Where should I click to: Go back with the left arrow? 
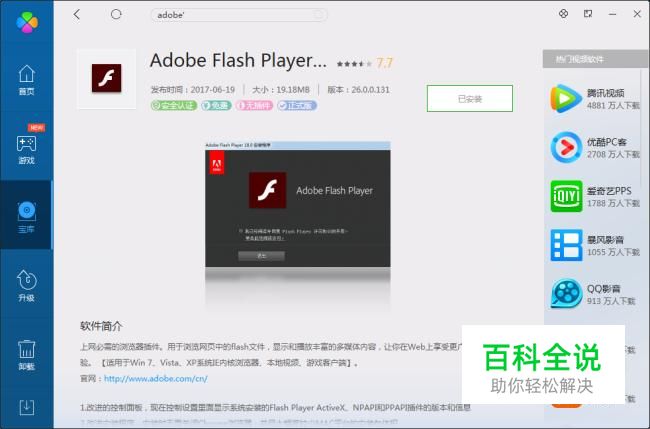tap(77, 15)
